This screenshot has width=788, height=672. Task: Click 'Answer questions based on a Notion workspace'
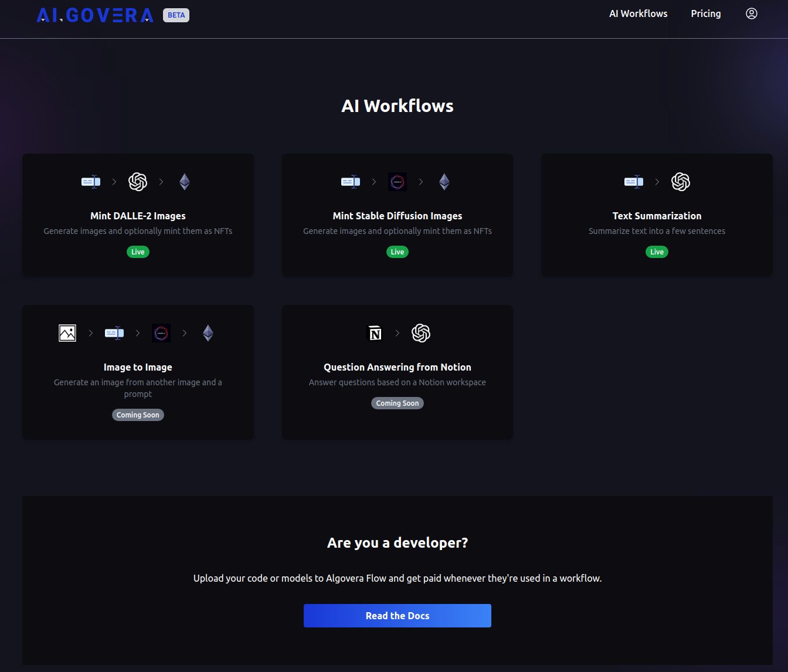(x=398, y=382)
